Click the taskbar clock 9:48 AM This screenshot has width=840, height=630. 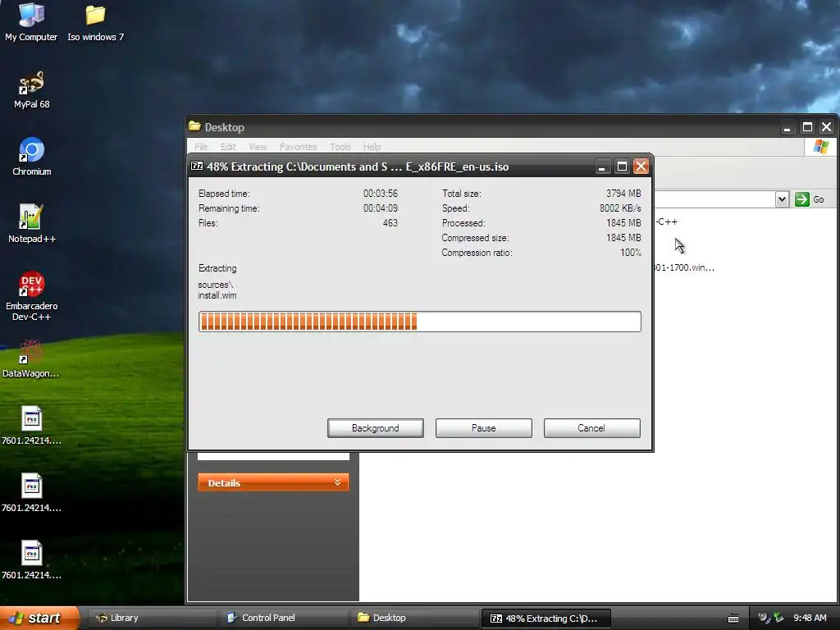[810, 618]
